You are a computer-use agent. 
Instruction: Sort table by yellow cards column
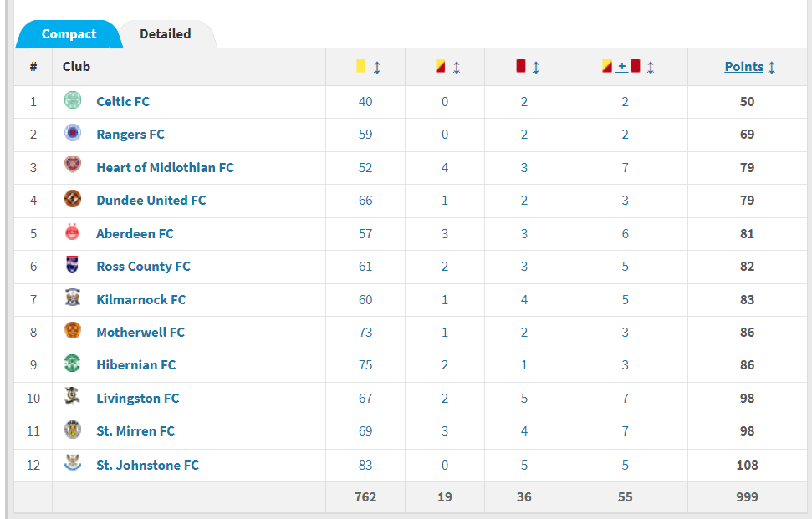coord(377,67)
